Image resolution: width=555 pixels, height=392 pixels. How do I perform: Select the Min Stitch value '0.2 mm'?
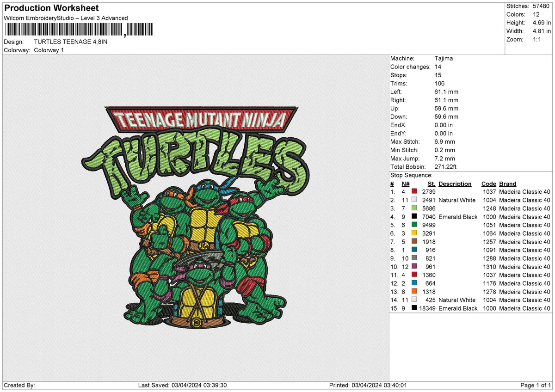(445, 150)
